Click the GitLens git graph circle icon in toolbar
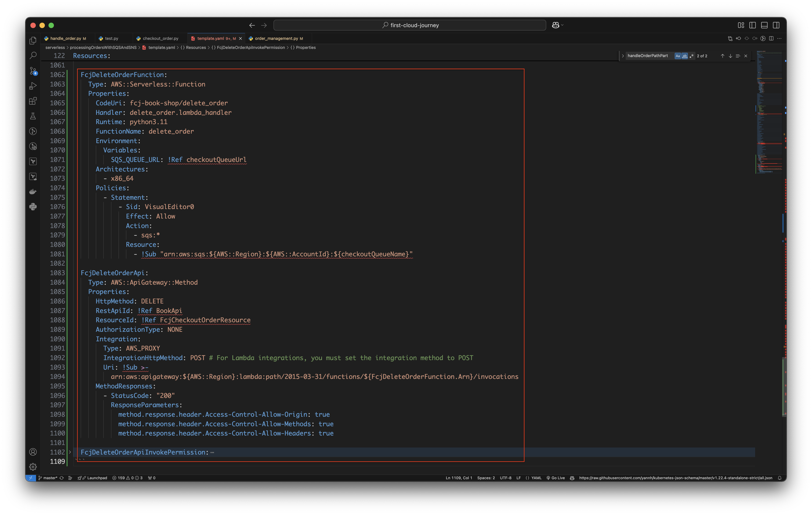This screenshot has height=515, width=812. pyautogui.click(x=763, y=39)
